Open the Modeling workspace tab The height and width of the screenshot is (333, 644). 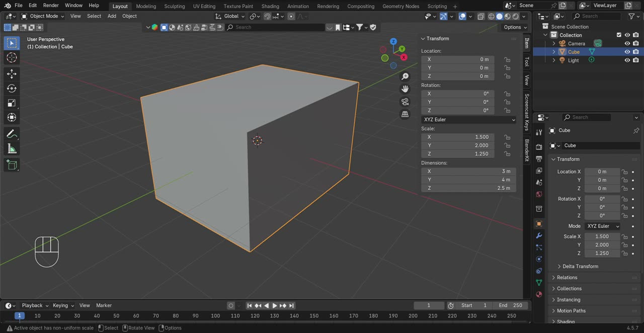[146, 6]
